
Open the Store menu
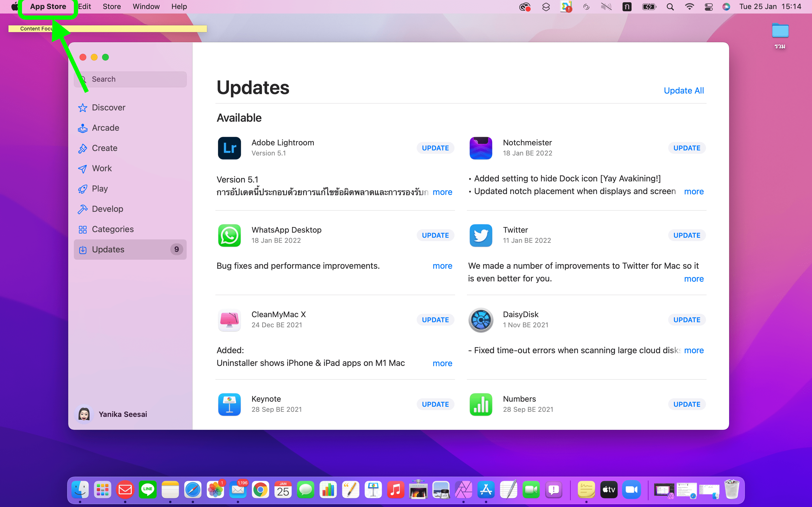point(111,7)
